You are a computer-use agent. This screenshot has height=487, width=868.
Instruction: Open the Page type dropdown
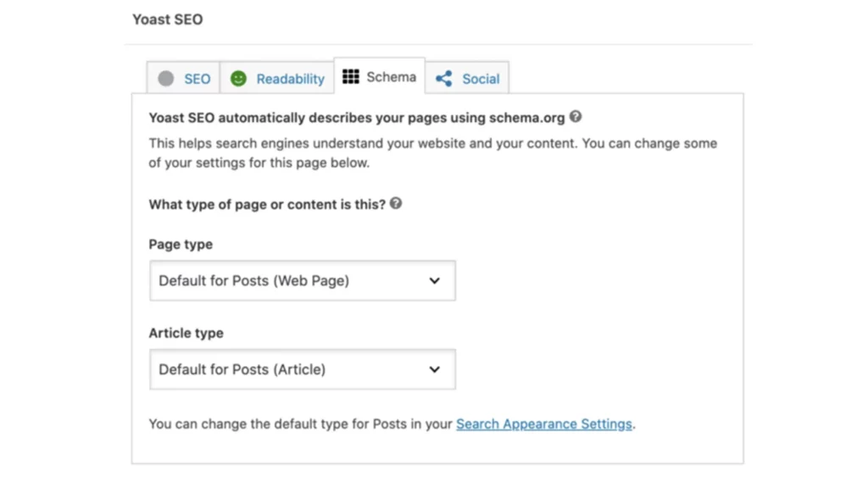[303, 280]
